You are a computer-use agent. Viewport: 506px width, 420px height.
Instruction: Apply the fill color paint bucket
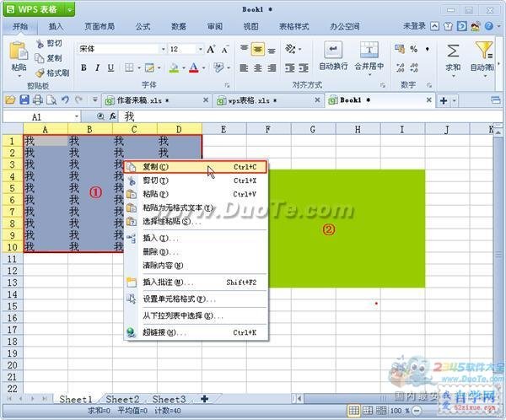174,67
